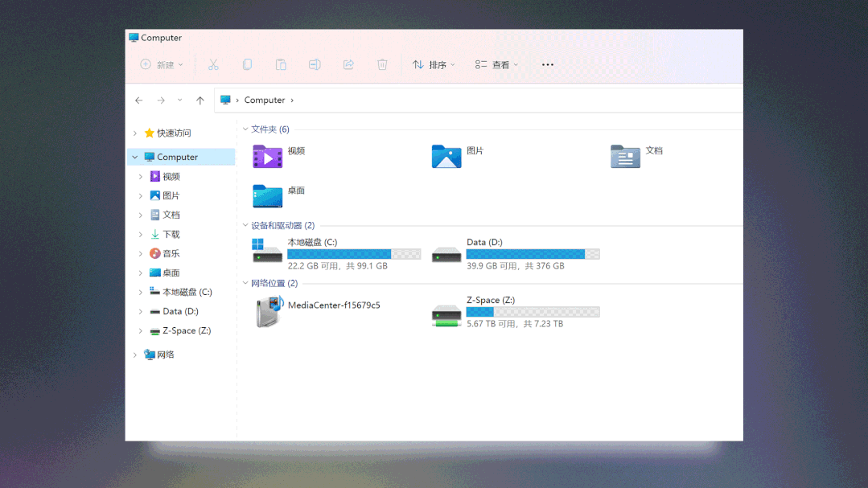Image resolution: width=868 pixels, height=488 pixels.
Task: Click the Rename icon in the toolbar
Action: click(315, 64)
